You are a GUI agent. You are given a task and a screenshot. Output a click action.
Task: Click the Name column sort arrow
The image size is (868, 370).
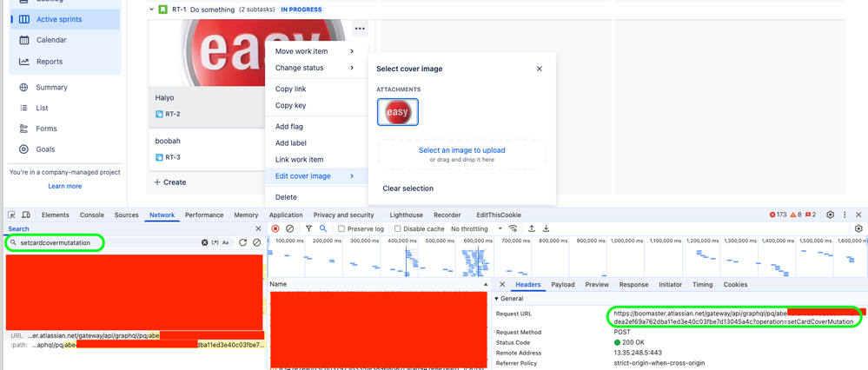486,284
